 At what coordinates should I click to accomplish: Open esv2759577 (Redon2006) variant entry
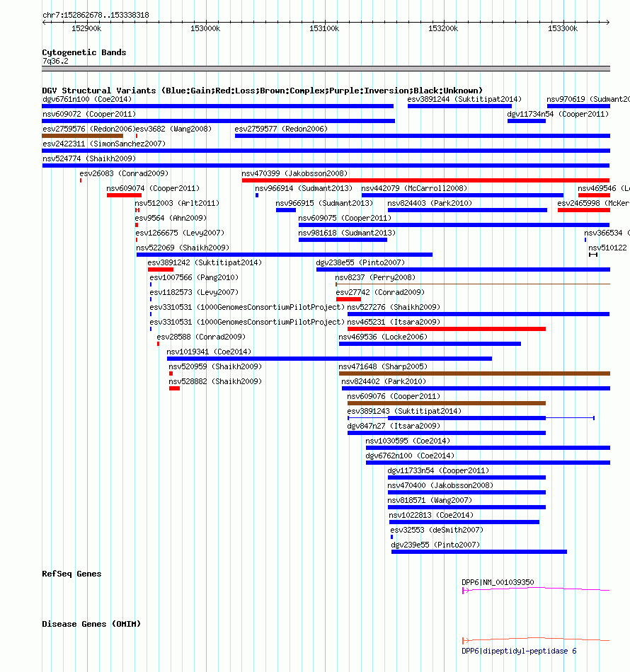click(x=423, y=136)
